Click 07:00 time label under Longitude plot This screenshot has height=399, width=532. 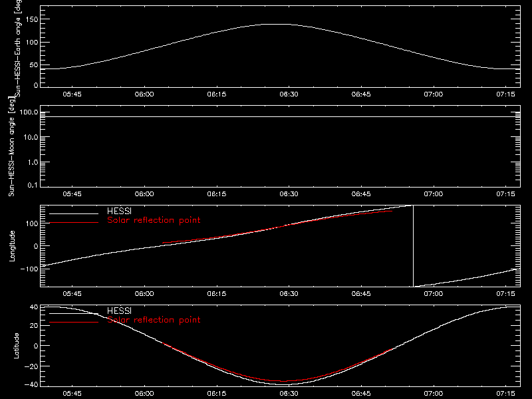pos(434,293)
